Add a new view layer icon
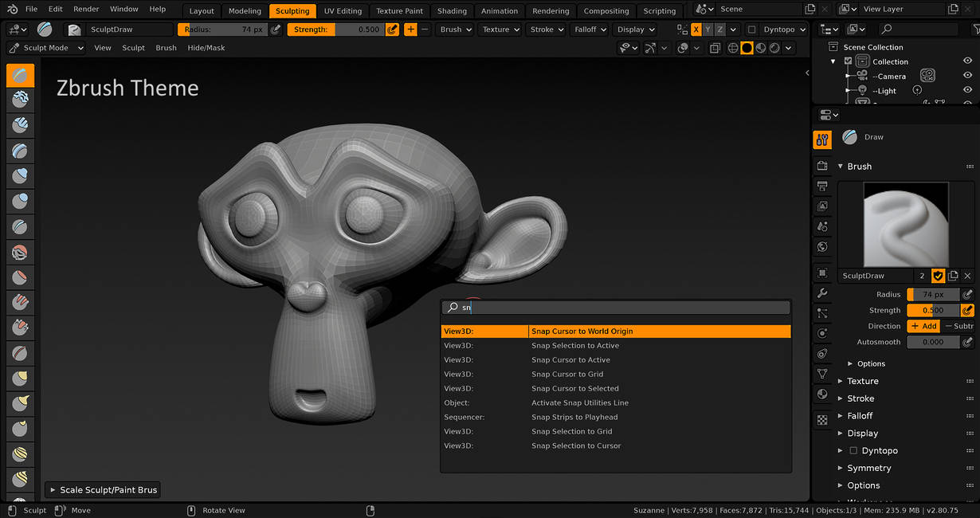 [x=954, y=10]
